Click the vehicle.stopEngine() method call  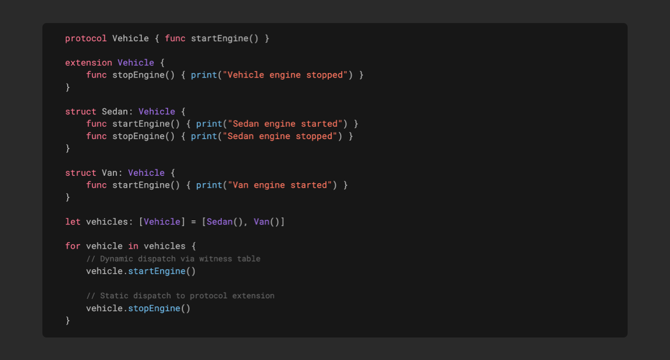138,308
